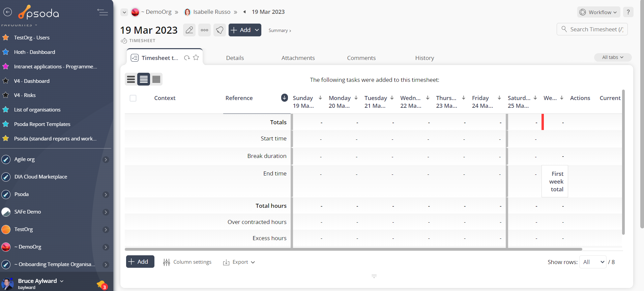Viewport: 644px width, 291px height.
Task: Tick the select-all checkbox in table header
Action: click(x=133, y=98)
